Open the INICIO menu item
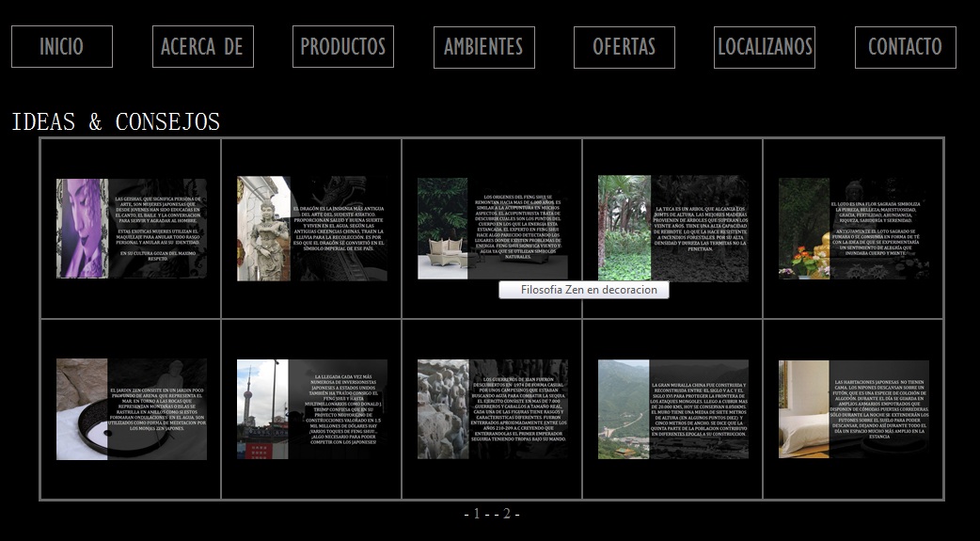 pos(62,47)
